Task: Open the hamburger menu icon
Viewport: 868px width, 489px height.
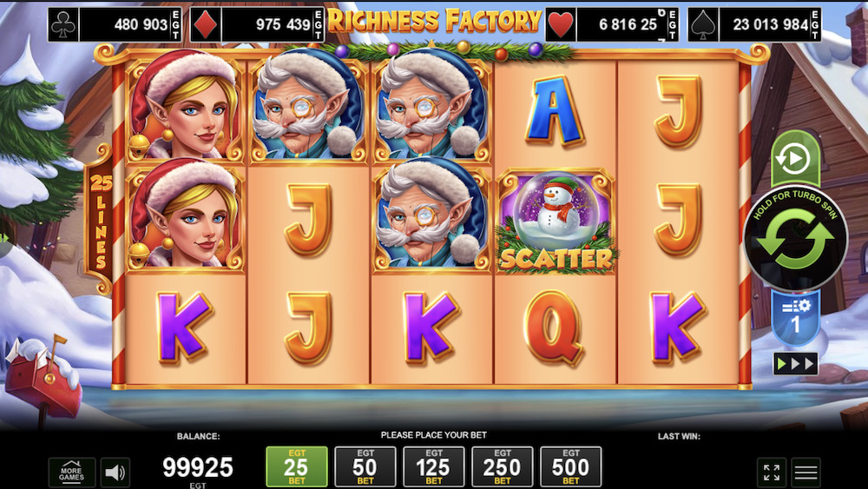Action: click(806, 472)
